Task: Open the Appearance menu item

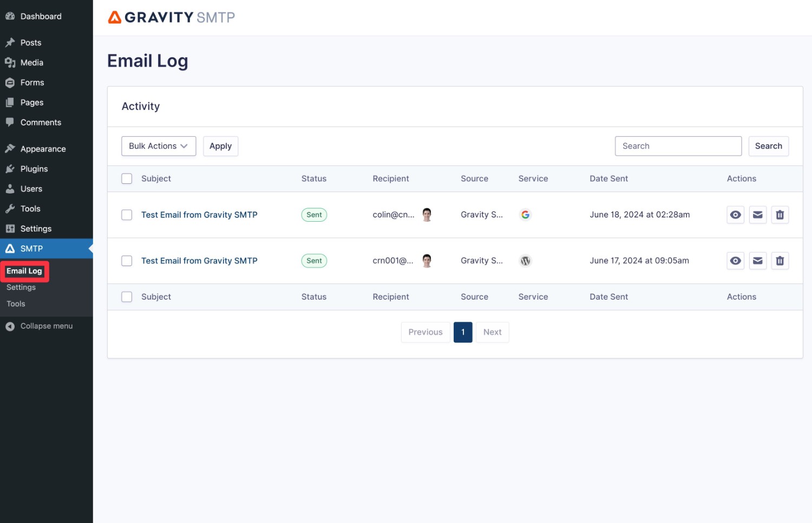Action: pos(47,149)
